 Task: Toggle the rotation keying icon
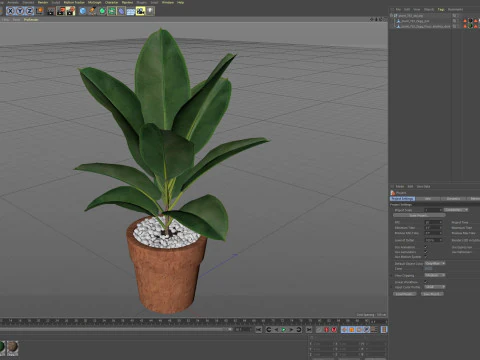pyautogui.click(x=359, y=330)
